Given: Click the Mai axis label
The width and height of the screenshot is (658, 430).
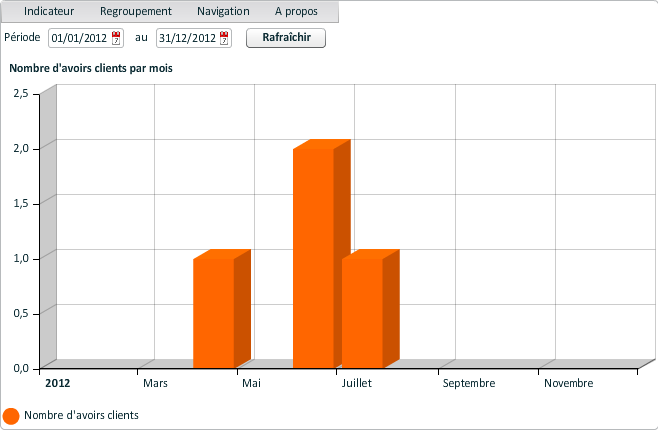Looking at the screenshot, I should coord(251,383).
